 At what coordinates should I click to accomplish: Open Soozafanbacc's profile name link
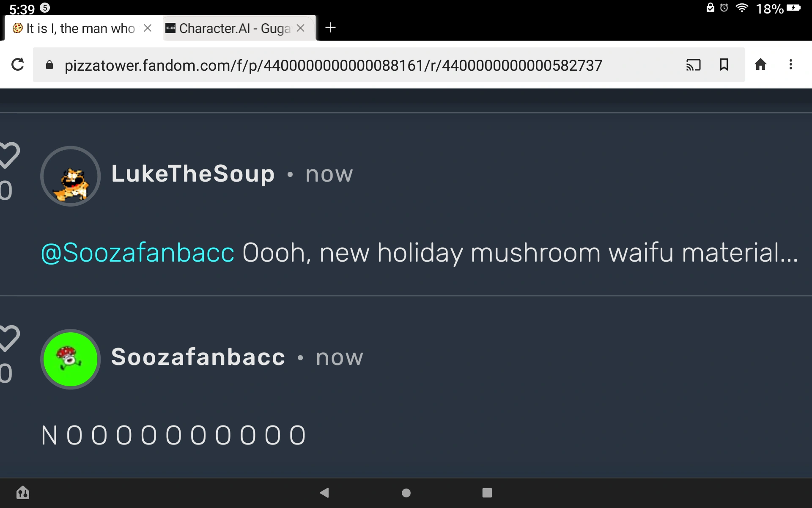[198, 357]
